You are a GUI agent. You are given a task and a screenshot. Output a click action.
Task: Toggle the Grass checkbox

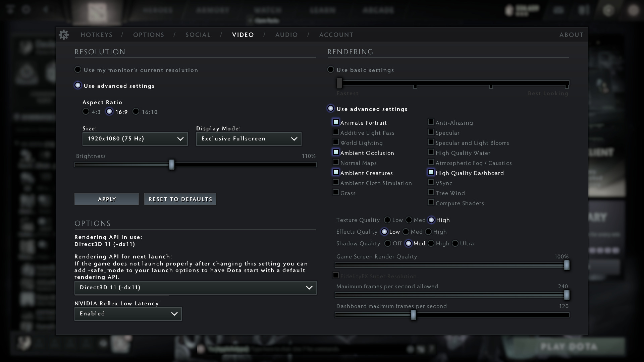pyautogui.click(x=336, y=192)
